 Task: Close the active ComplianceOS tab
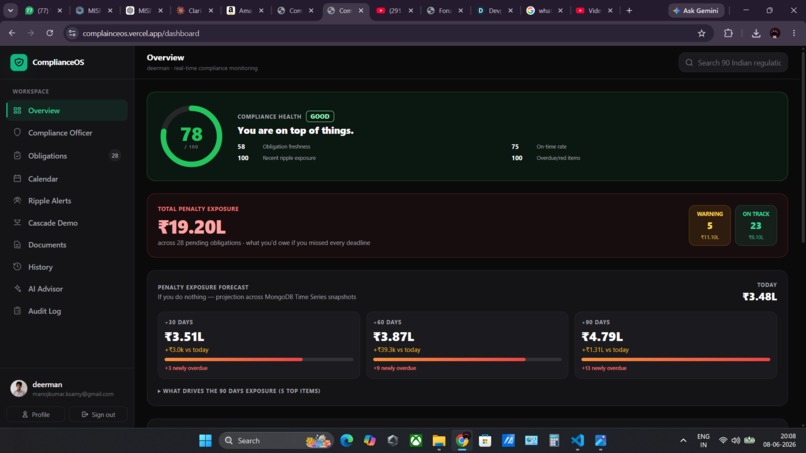(x=361, y=10)
